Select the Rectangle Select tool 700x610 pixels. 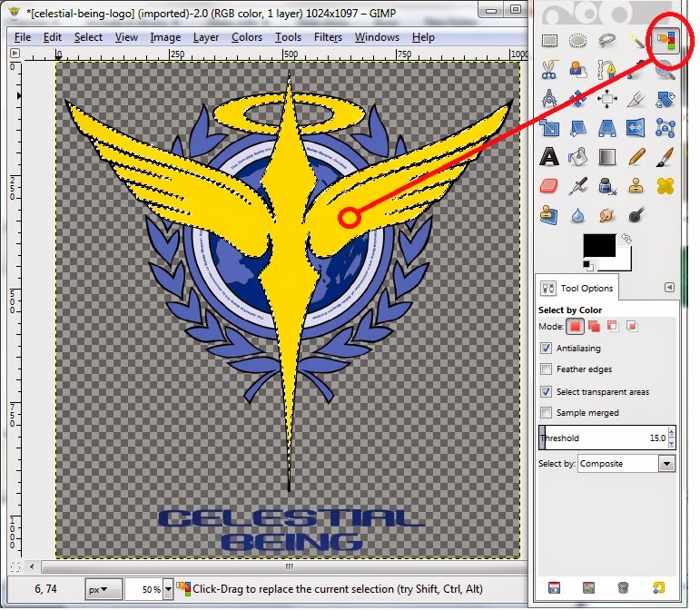tap(549, 41)
